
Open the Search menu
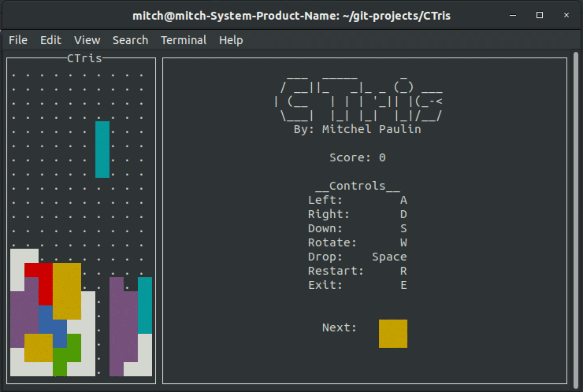click(x=130, y=40)
